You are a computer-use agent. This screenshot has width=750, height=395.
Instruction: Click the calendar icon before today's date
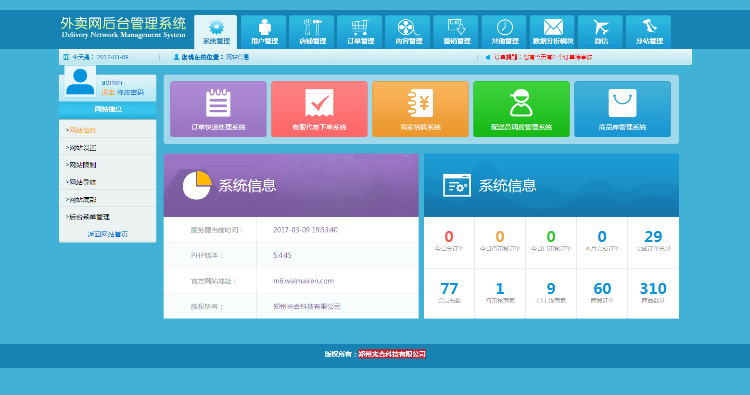click(x=66, y=57)
